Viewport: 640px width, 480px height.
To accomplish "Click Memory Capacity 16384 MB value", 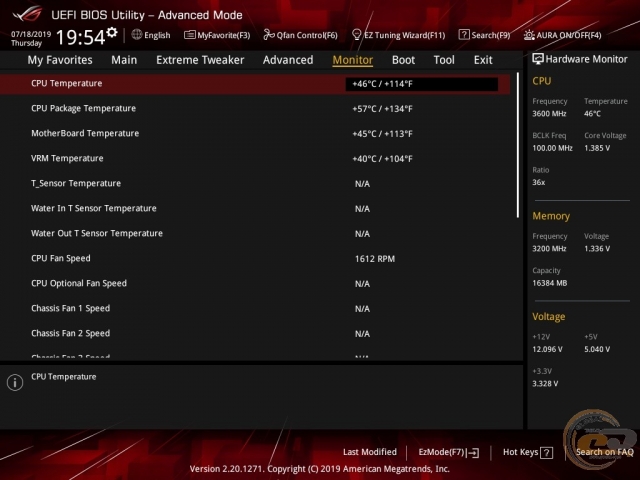I will coord(549,283).
